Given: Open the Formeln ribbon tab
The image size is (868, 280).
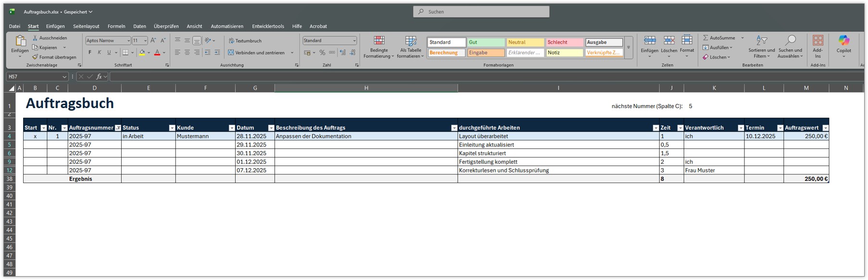Looking at the screenshot, I should coord(116,26).
